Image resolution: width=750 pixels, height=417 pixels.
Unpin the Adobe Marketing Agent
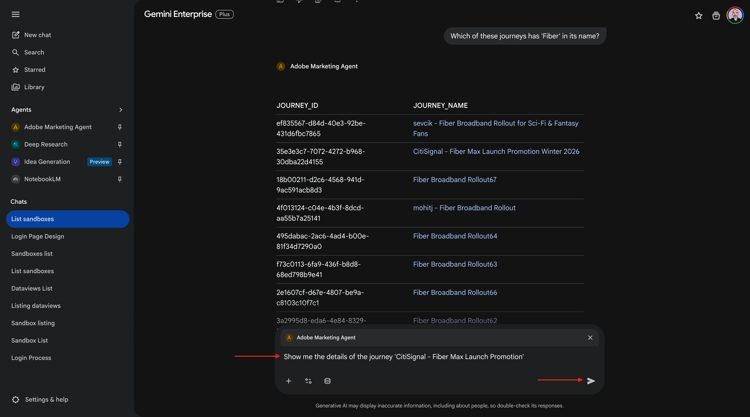pos(120,127)
